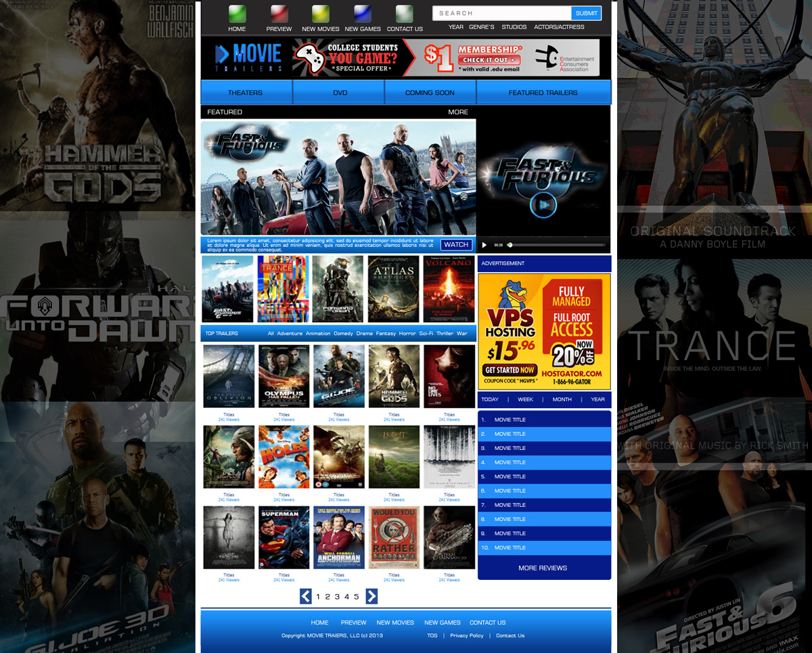Show top movies for the Year
Image resolution: width=812 pixels, height=653 pixels.
point(598,399)
